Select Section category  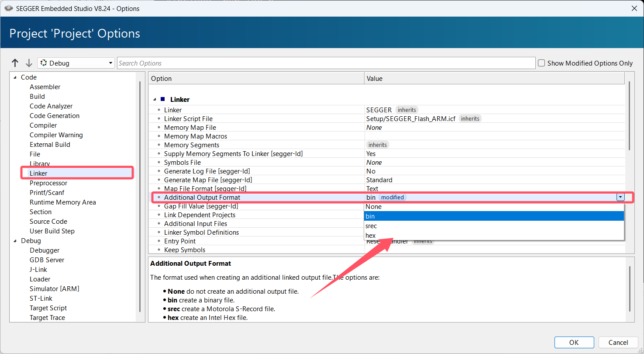pos(41,212)
